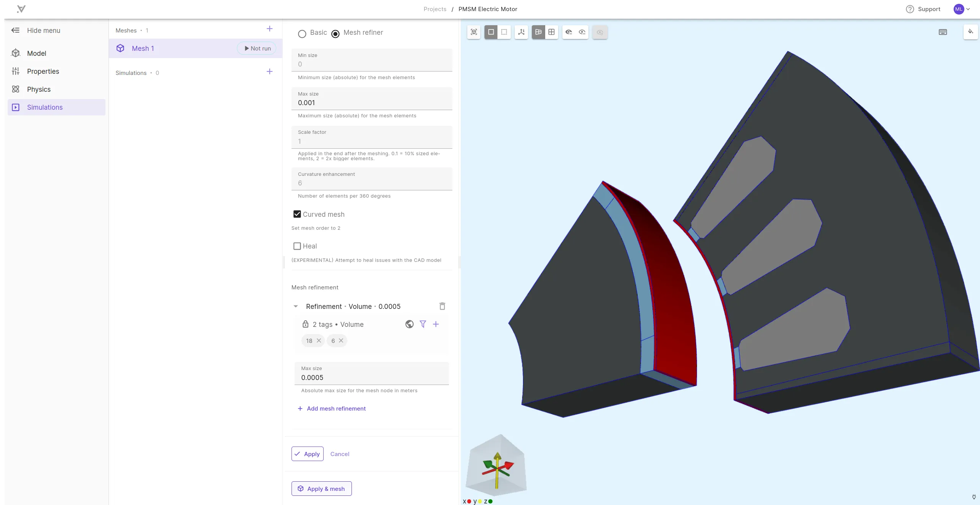Click Add mesh refinement link
Image resolution: width=980 pixels, height=505 pixels.
pos(332,408)
